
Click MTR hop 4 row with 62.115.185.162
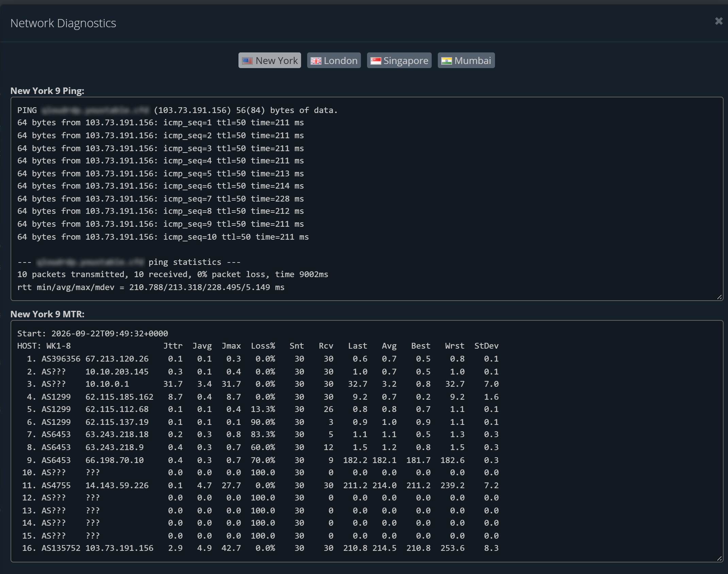263,397
